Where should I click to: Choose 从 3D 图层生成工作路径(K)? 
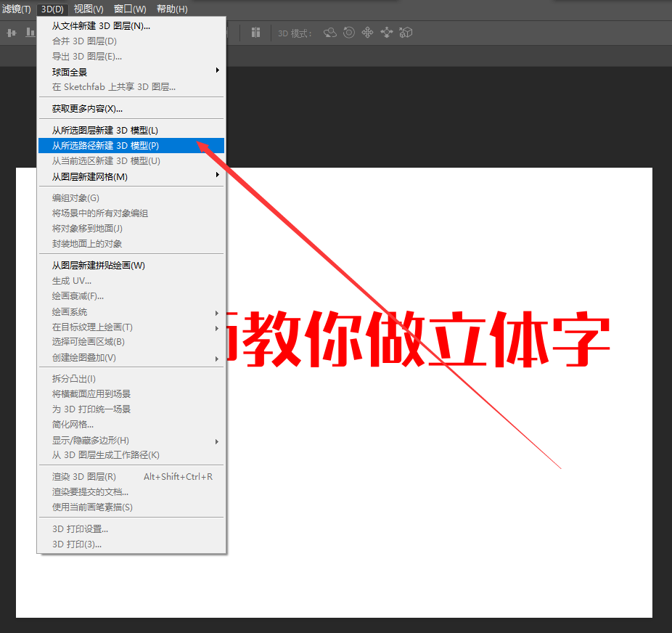coord(131,455)
